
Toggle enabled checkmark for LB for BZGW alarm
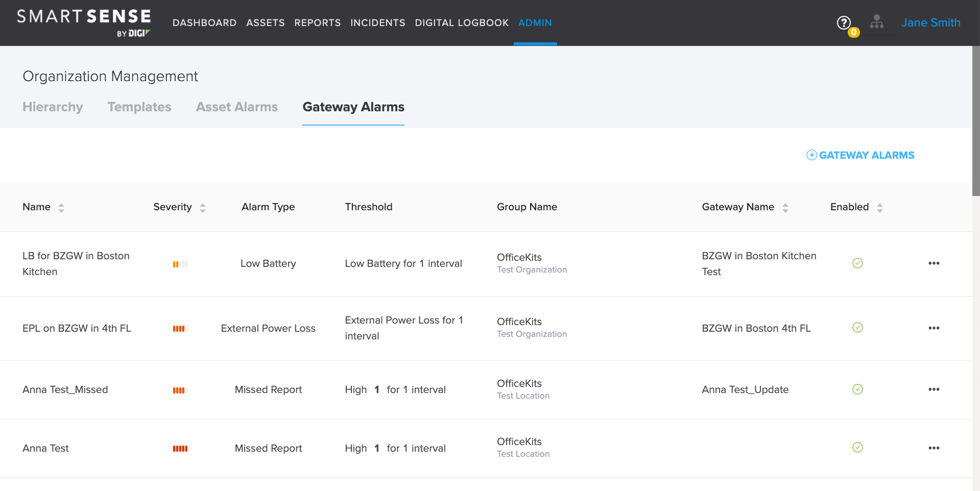click(x=857, y=263)
